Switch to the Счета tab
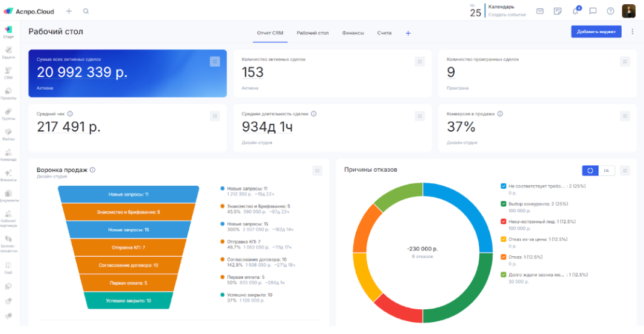The height and width of the screenshot is (334, 644). coord(385,33)
